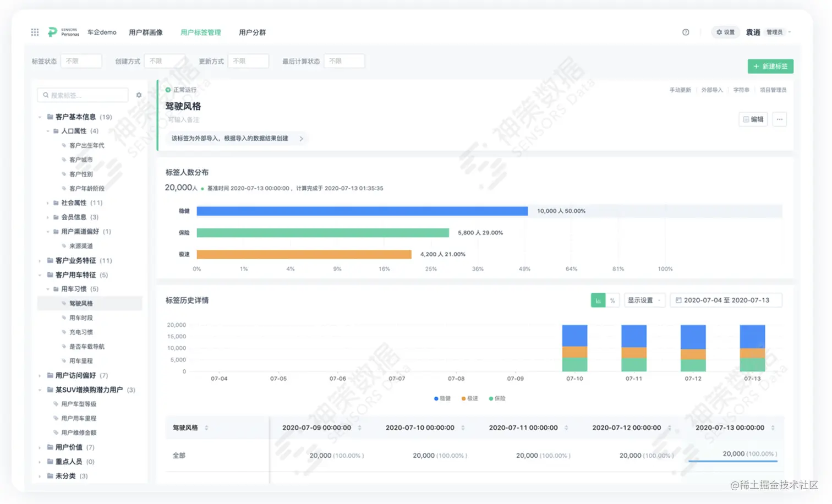Collapse the 用车习惯 folder

pos(48,289)
